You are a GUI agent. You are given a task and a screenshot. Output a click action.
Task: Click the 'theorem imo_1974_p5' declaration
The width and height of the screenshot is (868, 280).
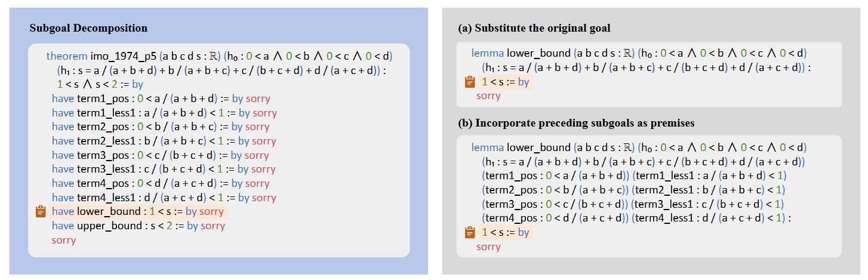click(x=101, y=56)
